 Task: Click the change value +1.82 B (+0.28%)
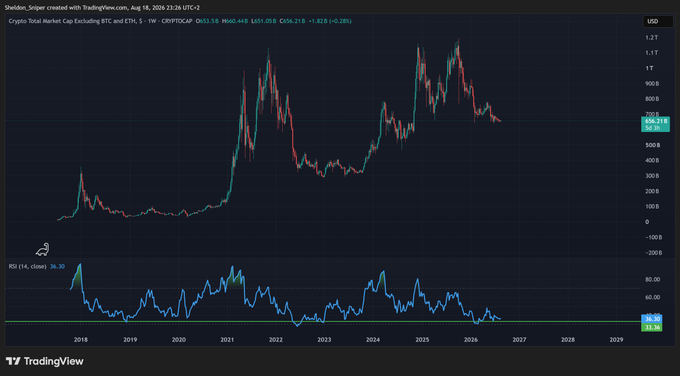click(x=330, y=21)
